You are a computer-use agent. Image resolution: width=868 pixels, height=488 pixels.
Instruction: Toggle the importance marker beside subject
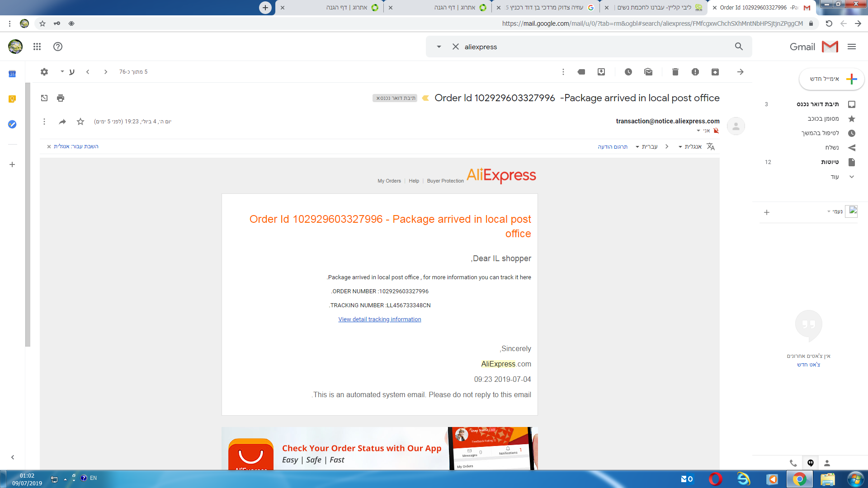pyautogui.click(x=425, y=98)
